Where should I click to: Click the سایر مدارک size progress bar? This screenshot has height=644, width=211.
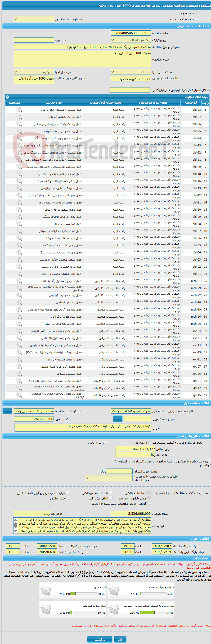click(84, 613)
